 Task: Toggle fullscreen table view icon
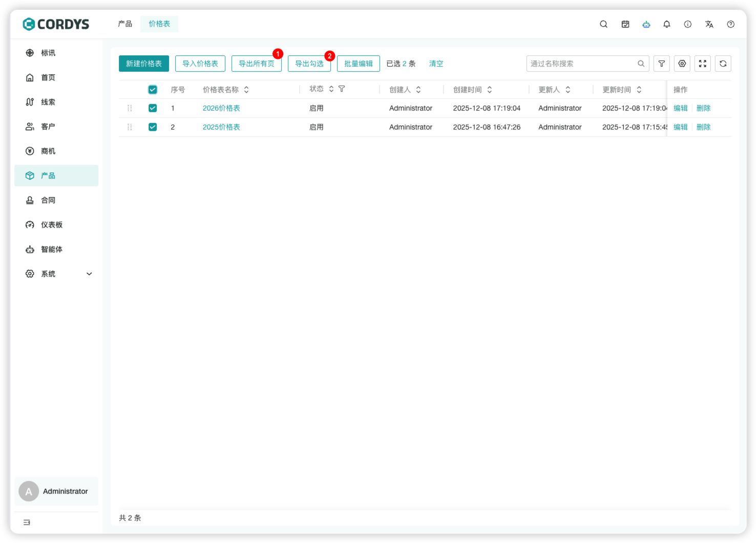(702, 63)
